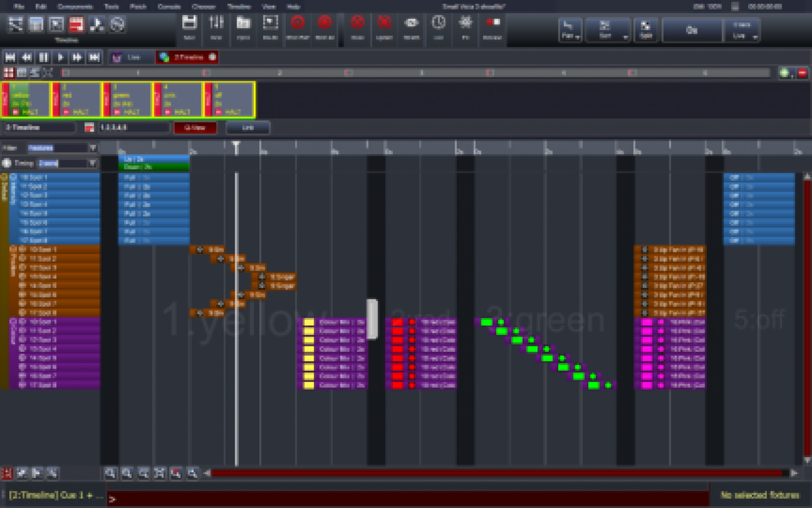Image resolution: width=812 pixels, height=508 pixels.
Task: Click the magenta colour swatch for Spot 1
Action: (647, 322)
